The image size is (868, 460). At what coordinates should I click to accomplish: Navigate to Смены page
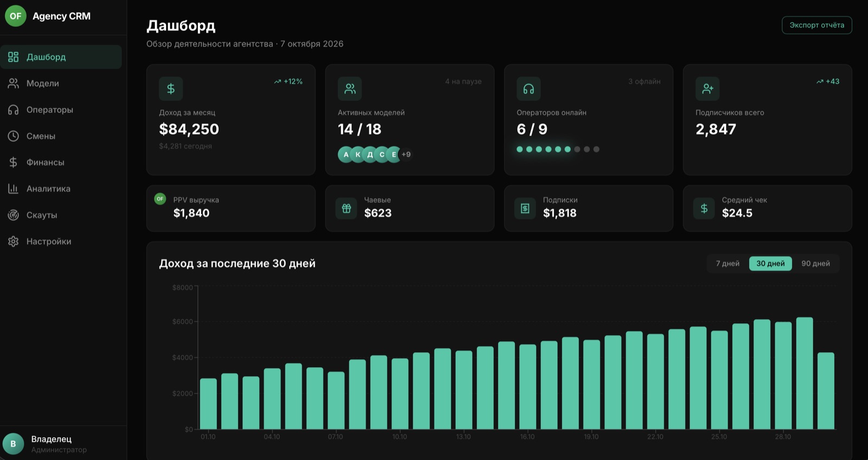pos(61,136)
